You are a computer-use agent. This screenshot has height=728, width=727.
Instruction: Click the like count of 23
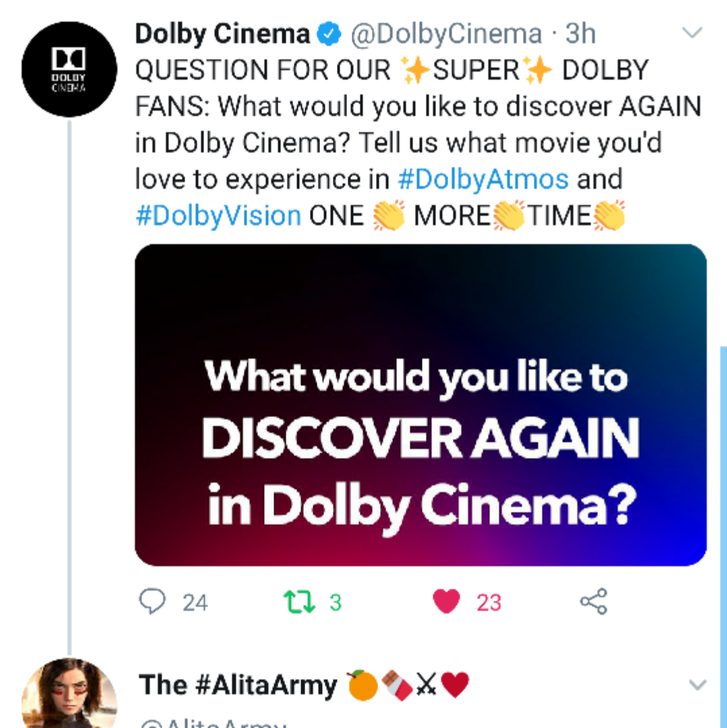coord(489,602)
